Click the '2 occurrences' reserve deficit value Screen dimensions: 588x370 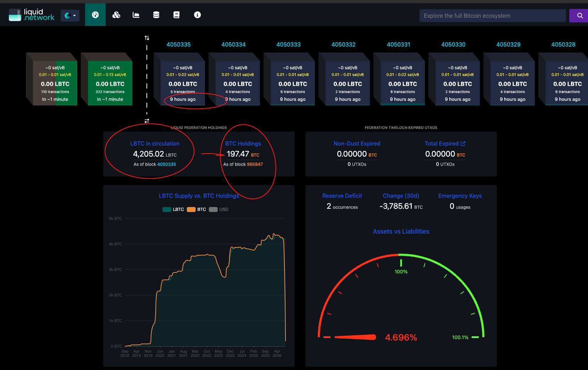[342, 206]
